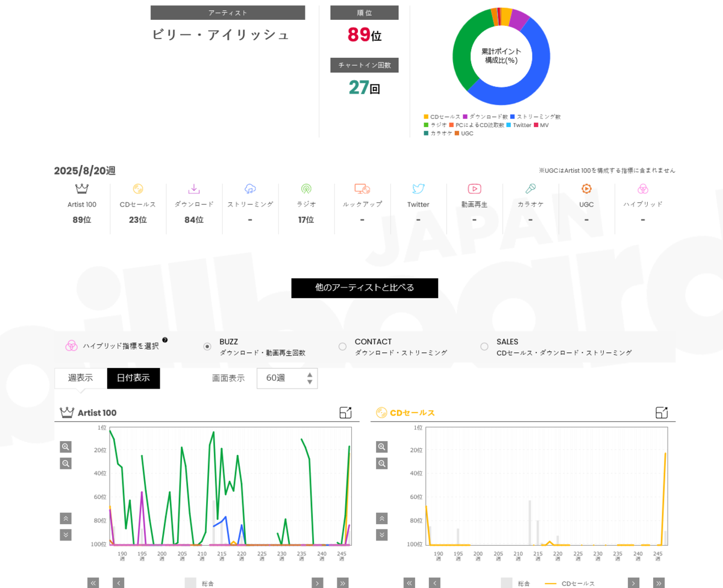The width and height of the screenshot is (723, 588).
Task: Click the ストリーミング数 blue legend swatch
Action: click(513, 117)
